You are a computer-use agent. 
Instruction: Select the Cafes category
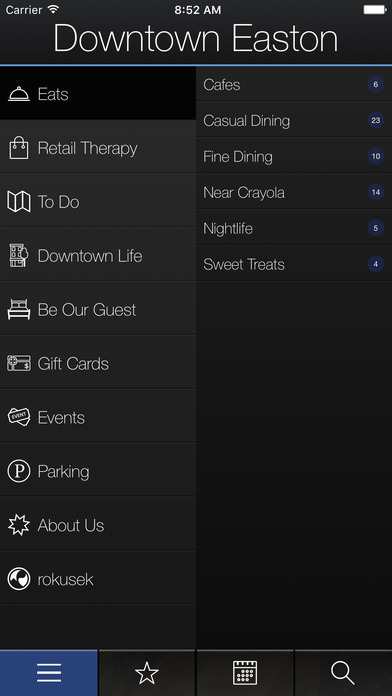click(x=294, y=84)
